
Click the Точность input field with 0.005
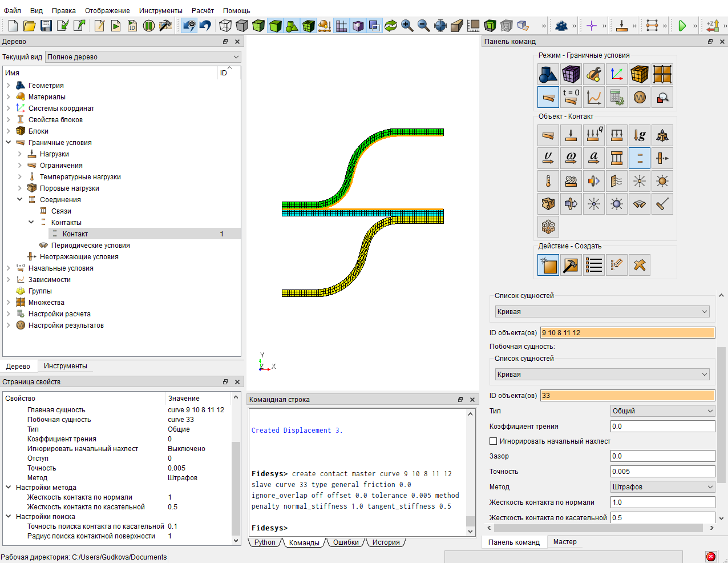[662, 472]
